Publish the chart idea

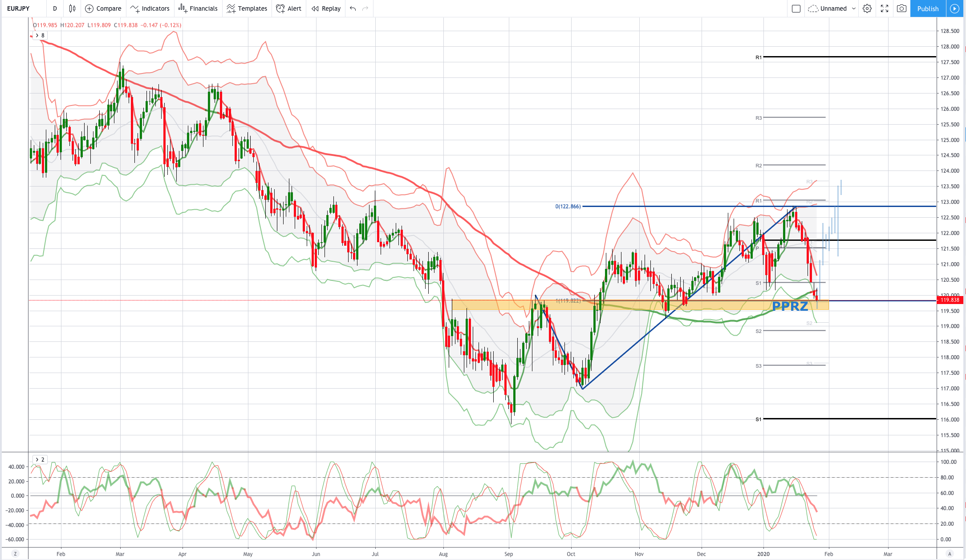[x=928, y=8]
